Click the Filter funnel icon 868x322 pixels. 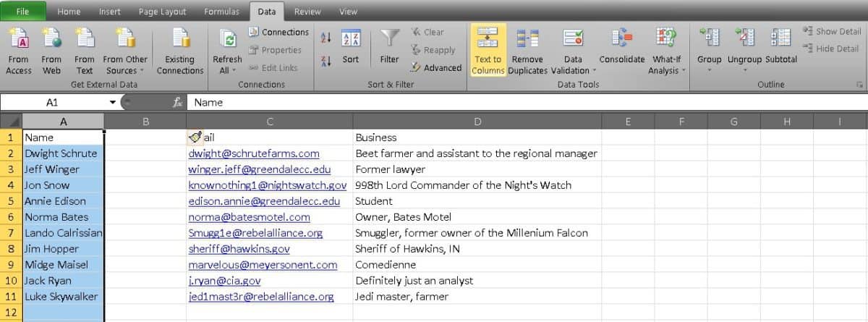[x=390, y=40]
